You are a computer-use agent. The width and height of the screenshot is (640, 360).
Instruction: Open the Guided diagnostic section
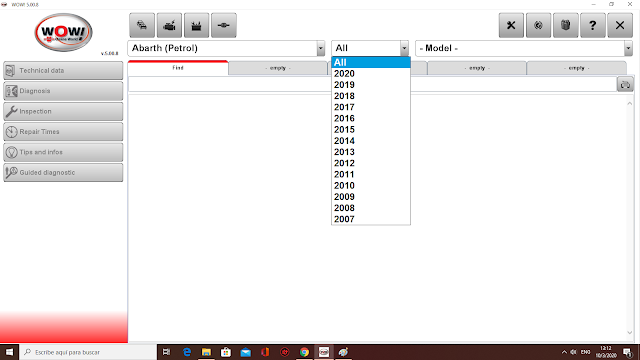[63, 173]
